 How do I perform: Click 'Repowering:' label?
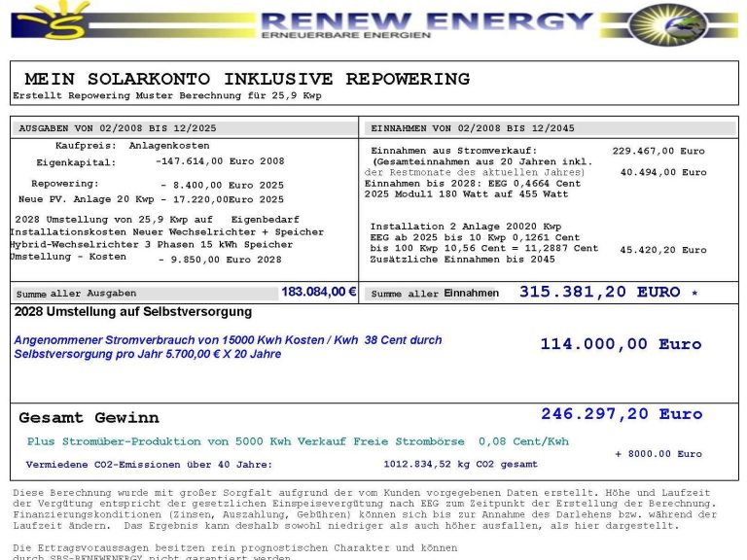point(65,184)
